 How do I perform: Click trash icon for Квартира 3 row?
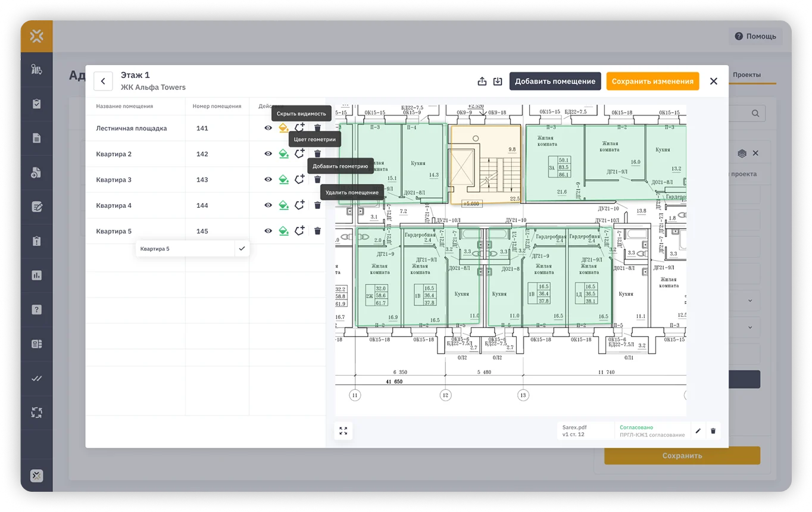click(x=317, y=179)
